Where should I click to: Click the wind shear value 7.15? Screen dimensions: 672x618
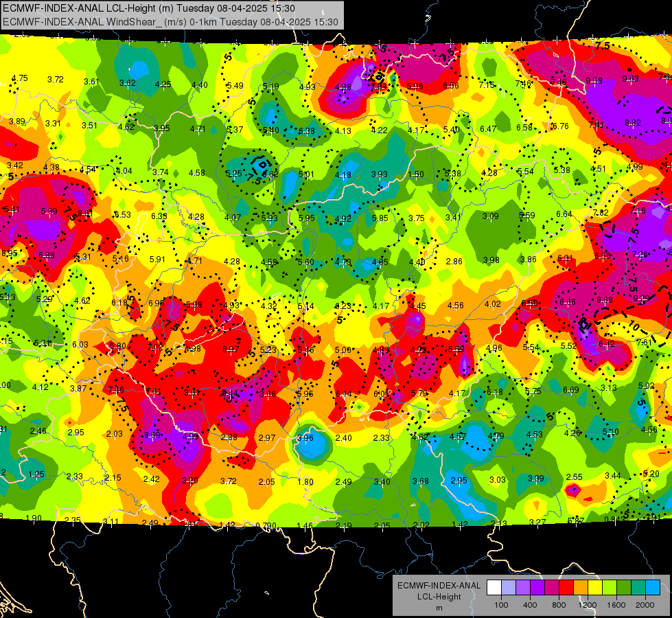pyautogui.click(x=487, y=85)
